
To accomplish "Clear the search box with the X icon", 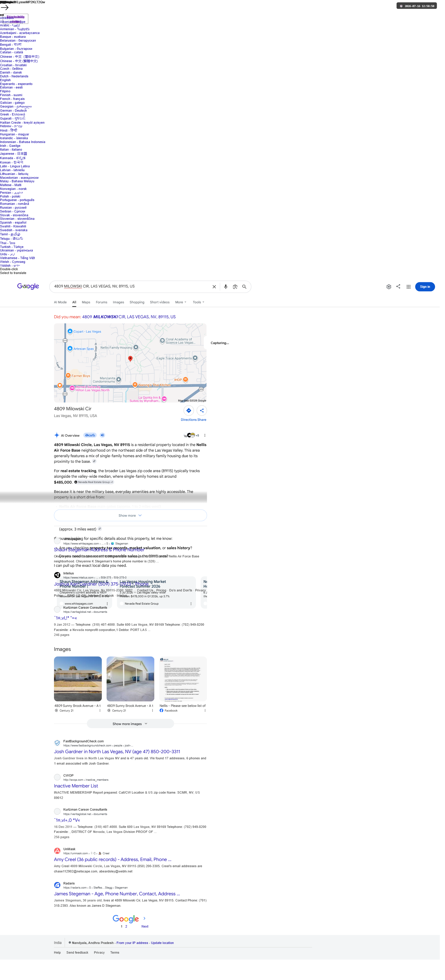I will click(216, 290).
